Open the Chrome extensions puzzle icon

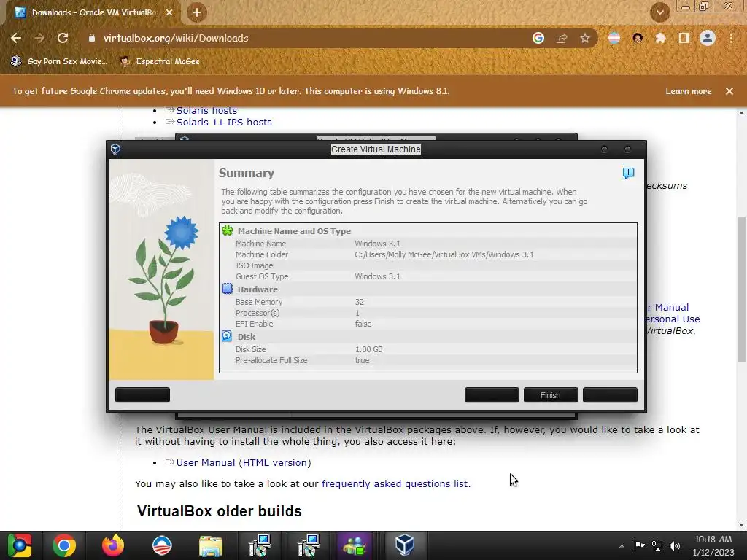[661, 38]
